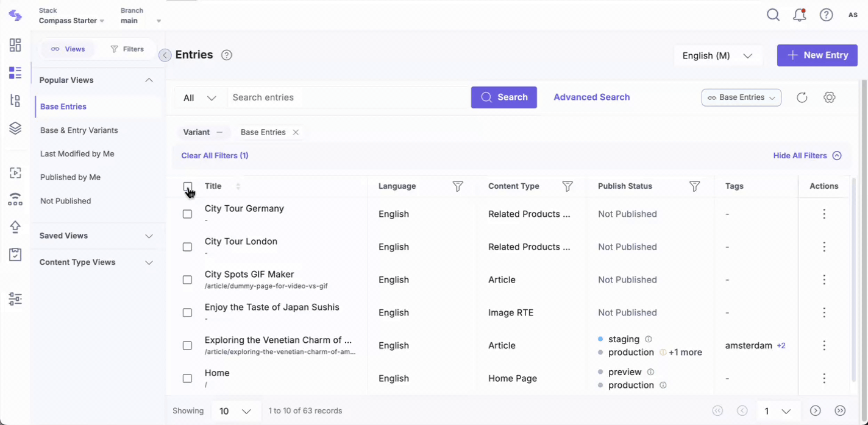Viewport: 868px width, 425px height.
Task: Select the Not Published view
Action: tap(65, 201)
